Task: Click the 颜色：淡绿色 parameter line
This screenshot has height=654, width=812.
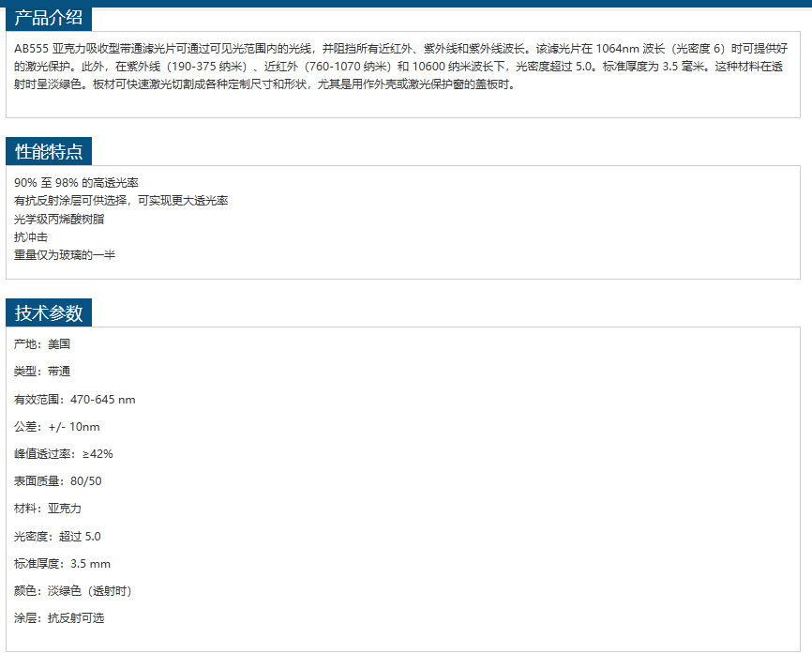Action: tap(73, 591)
